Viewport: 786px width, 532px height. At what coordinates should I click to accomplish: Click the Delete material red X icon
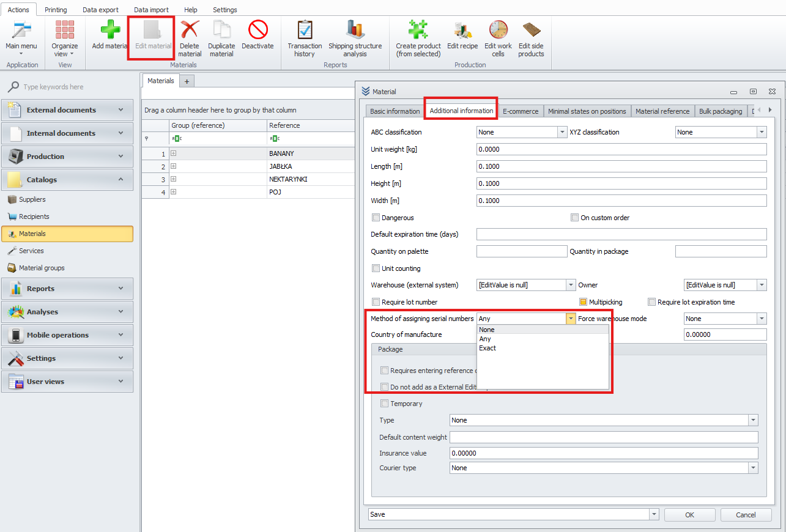(x=190, y=31)
